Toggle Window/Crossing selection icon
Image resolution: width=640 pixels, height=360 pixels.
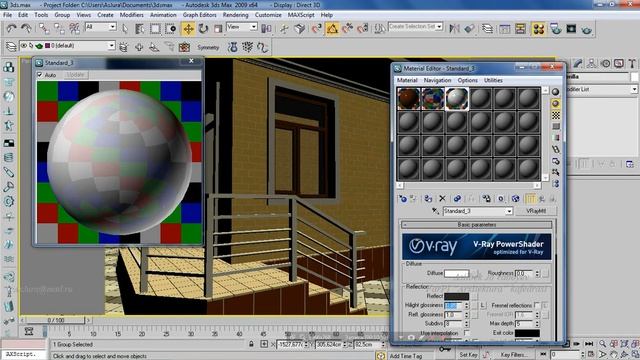171,29
